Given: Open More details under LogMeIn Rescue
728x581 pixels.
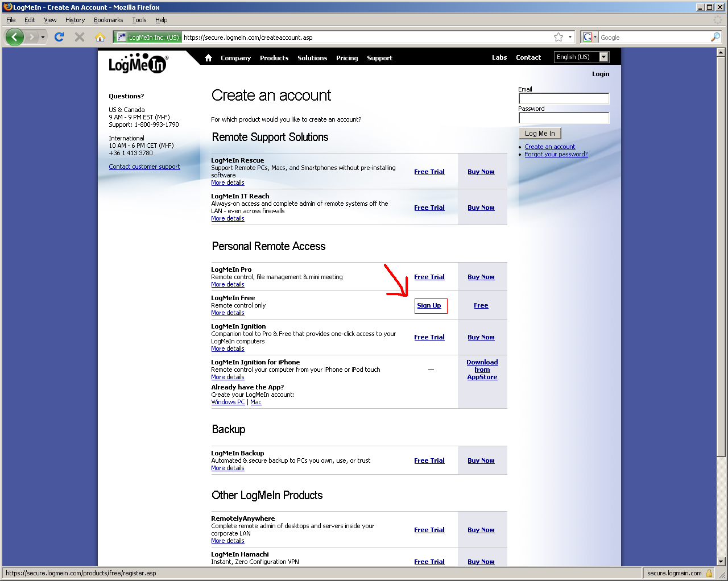Looking at the screenshot, I should tap(227, 182).
